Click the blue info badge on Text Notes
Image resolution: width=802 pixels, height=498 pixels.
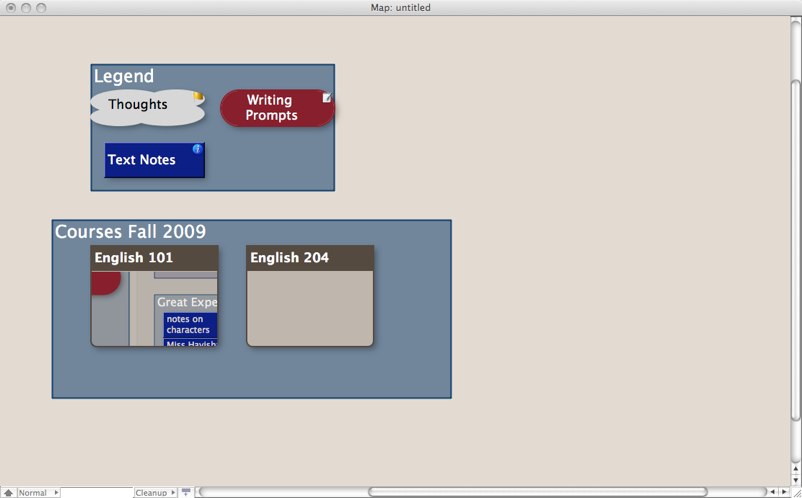[197, 149]
